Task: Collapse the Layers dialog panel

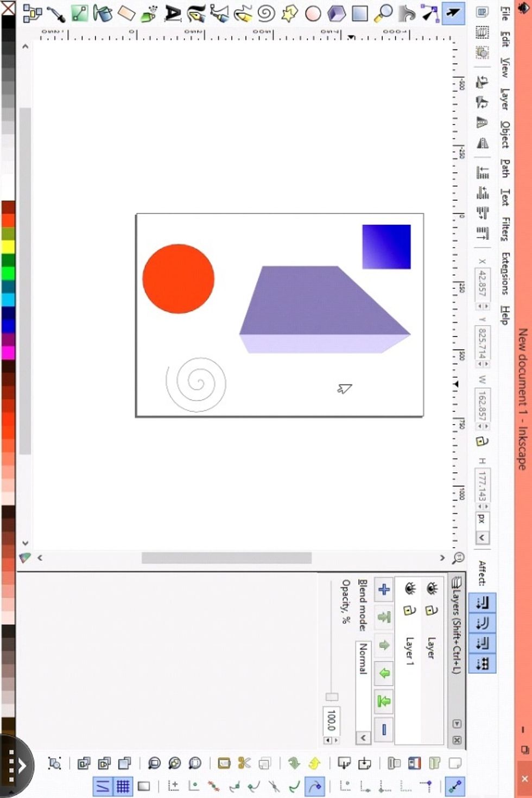Action: click(x=457, y=723)
